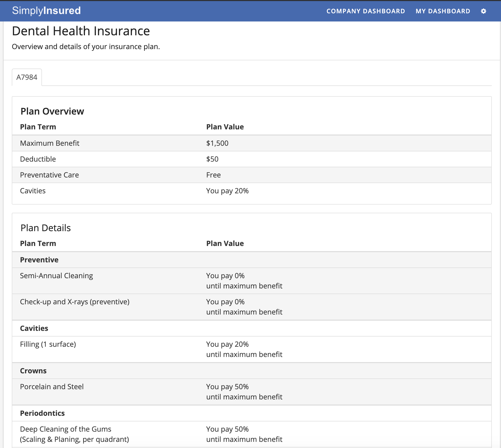Open the settings gear icon
501x448 pixels.
(x=484, y=11)
